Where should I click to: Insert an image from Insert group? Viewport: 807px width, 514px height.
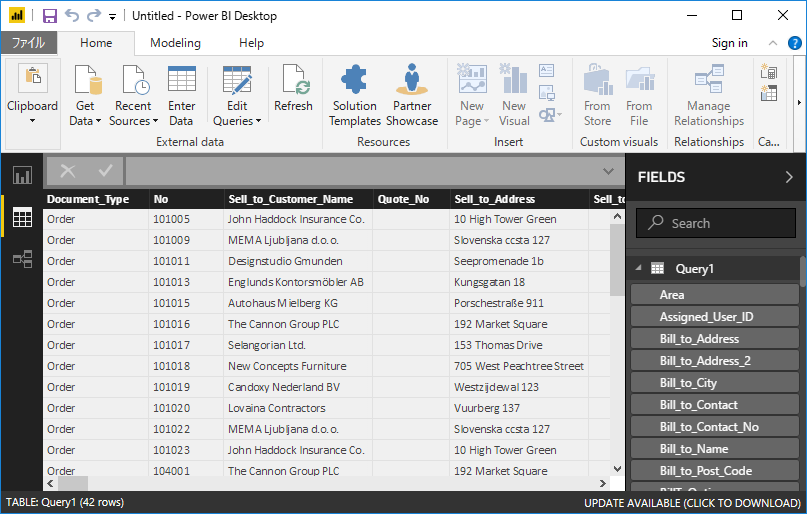point(546,93)
